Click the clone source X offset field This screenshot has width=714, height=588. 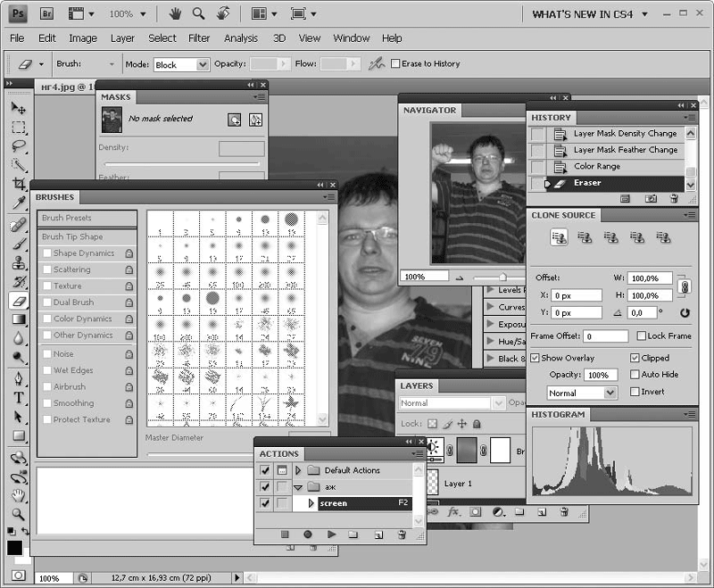click(x=576, y=295)
